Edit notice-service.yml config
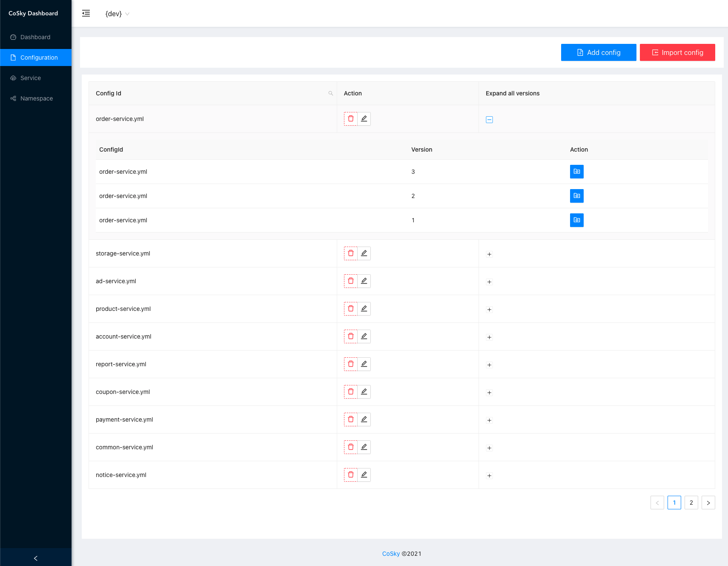 [364, 475]
